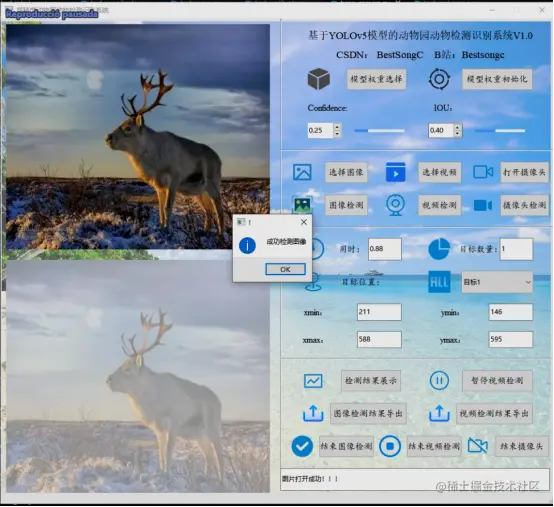This screenshot has height=507, width=554.
Task: Click the CSDN: BestSongC text
Action: coord(379,55)
